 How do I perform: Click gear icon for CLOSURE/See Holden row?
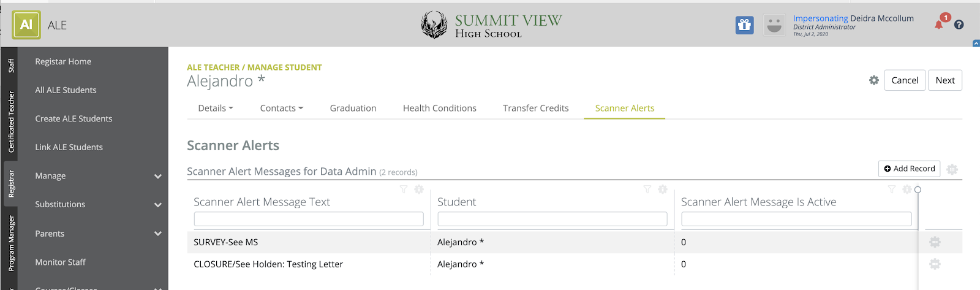(935, 264)
